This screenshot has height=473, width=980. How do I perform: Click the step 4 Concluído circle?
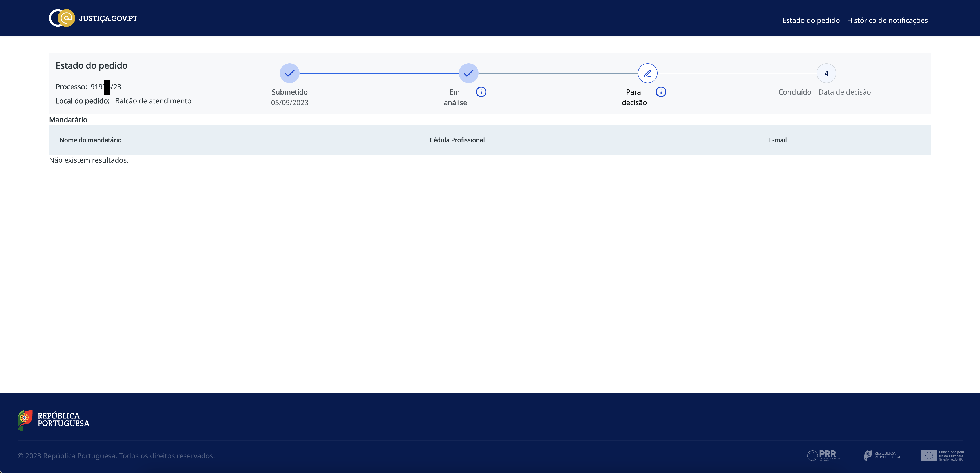click(826, 73)
